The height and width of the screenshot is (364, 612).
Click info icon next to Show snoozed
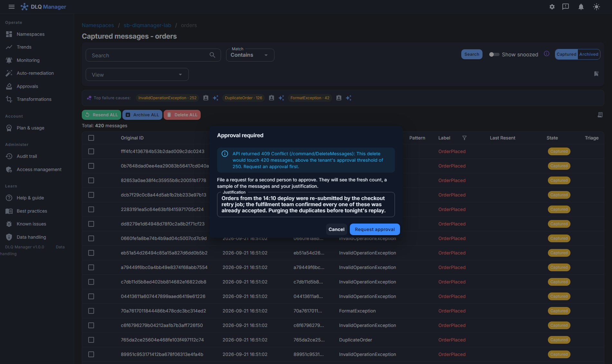coord(547,54)
